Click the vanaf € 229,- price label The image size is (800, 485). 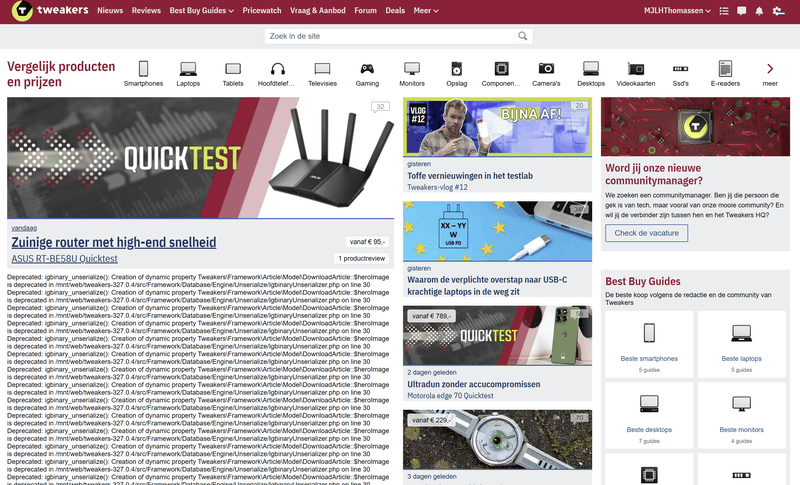coord(432,420)
